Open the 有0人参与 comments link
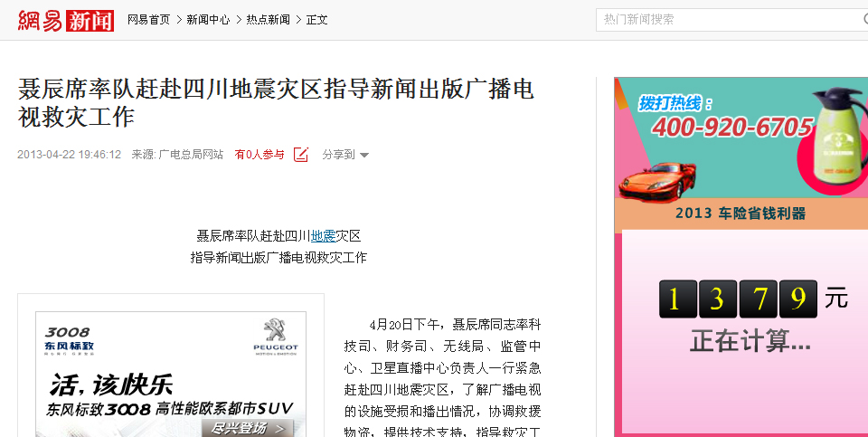The height and width of the screenshot is (437, 868). [259, 155]
